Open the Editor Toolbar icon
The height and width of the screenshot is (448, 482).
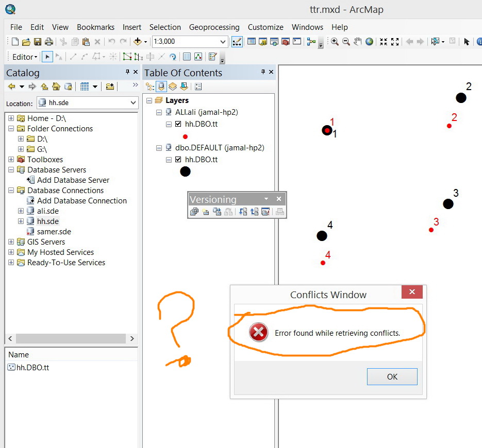click(x=237, y=42)
